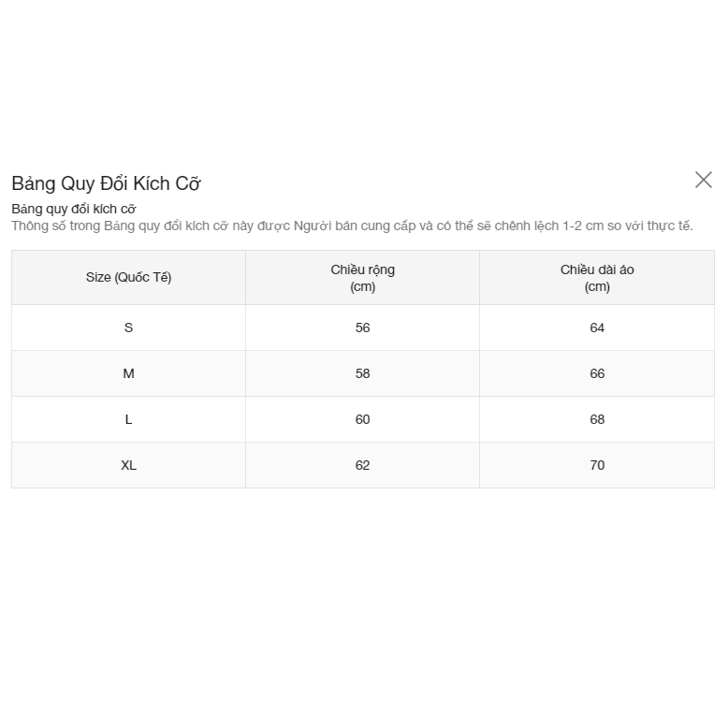The height and width of the screenshot is (728, 728).
Task: Select the 'Chiều rộng (cm)' column header
Action: (362, 278)
